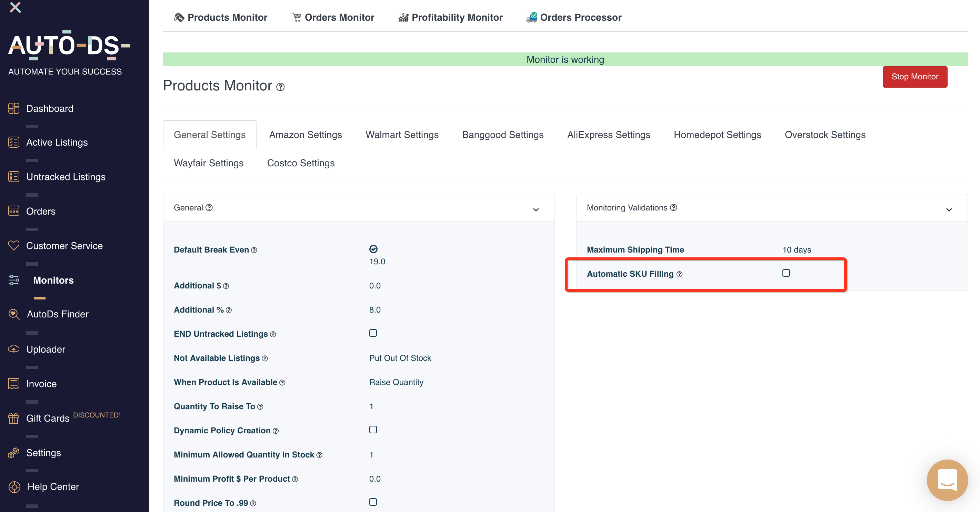Switch to the Amazon Settings tab
The height and width of the screenshot is (512, 980).
(x=306, y=134)
